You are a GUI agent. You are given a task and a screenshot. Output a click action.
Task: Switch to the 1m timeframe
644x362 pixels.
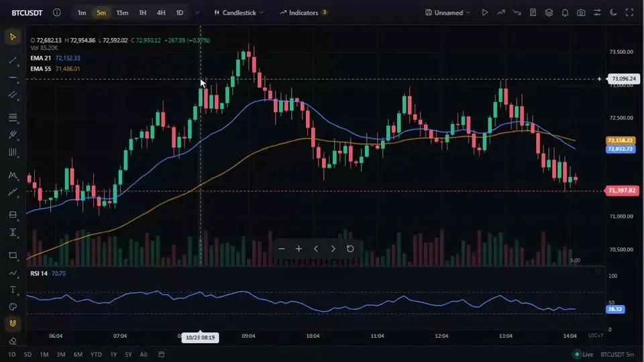tap(82, 13)
